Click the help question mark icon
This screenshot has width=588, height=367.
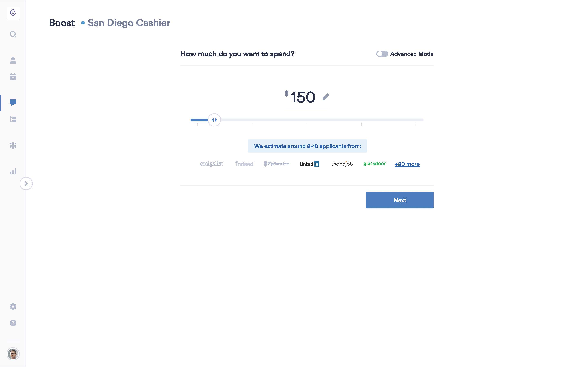click(13, 323)
